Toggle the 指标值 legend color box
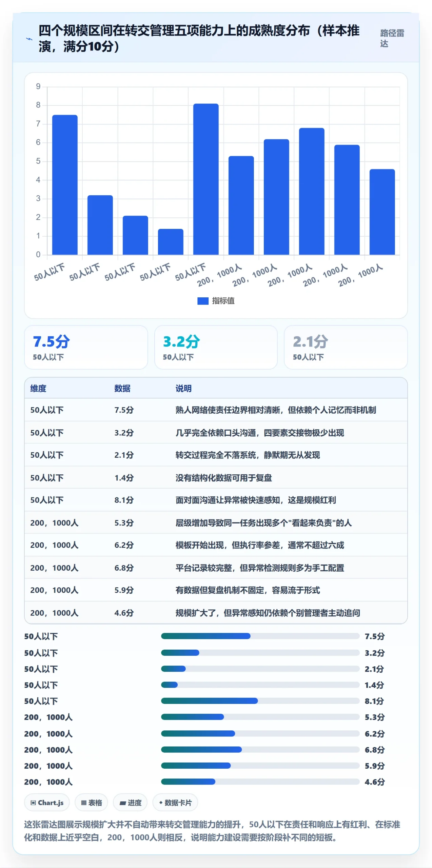 pos(203,301)
